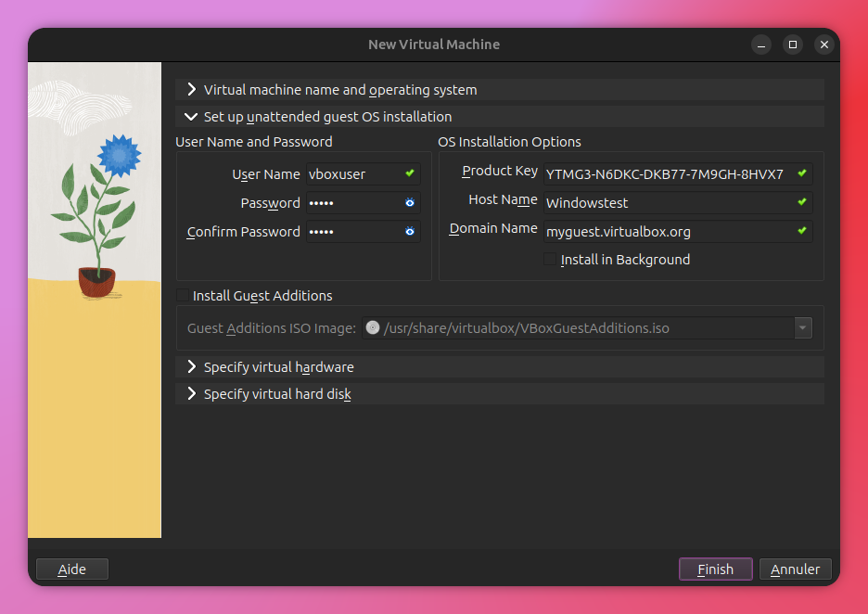The width and height of the screenshot is (868, 614).
Task: Maximize the New Virtual Machine dialog
Action: pos(793,45)
